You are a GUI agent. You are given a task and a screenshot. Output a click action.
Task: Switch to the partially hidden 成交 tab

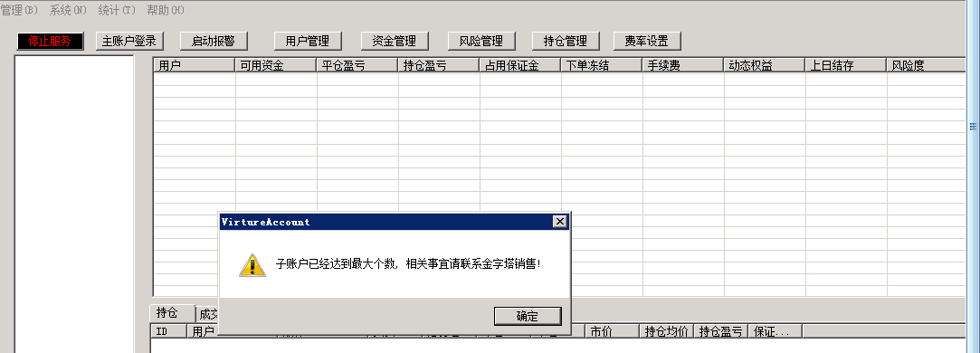tap(207, 314)
